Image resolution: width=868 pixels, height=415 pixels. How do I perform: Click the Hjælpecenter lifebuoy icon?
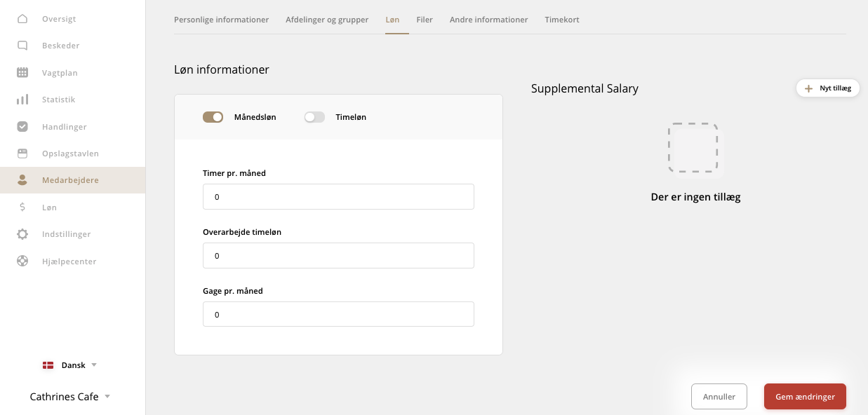tap(22, 261)
